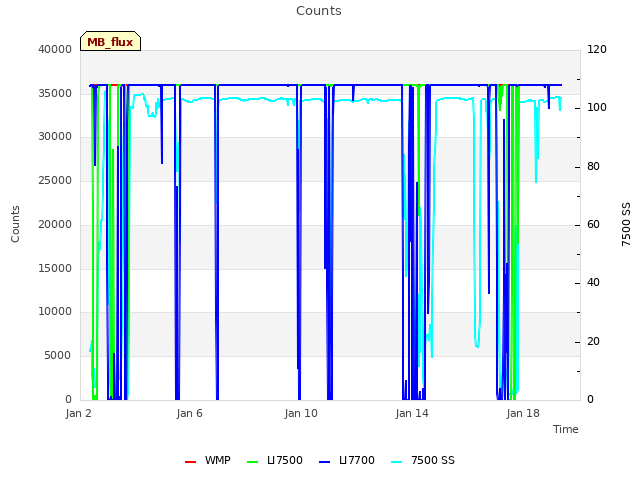Image resolution: width=640 pixels, height=480 pixels.
Task: Toggle LI7500 series in the legend
Action: click(275, 460)
